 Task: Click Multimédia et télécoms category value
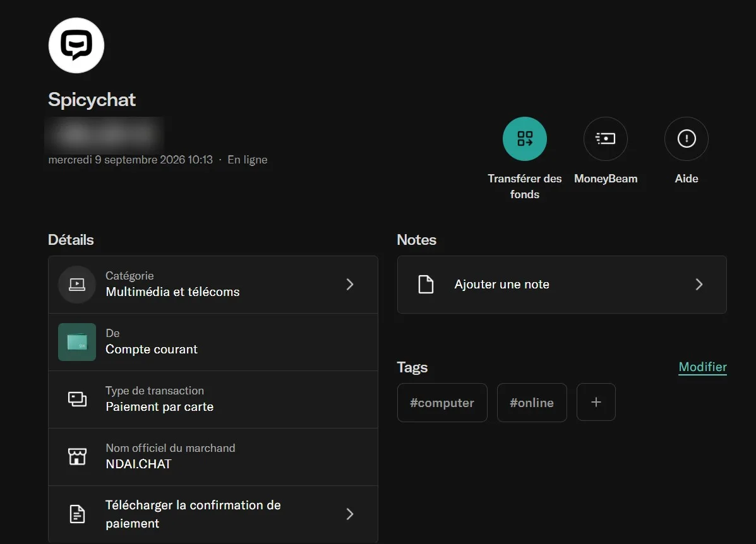pos(172,292)
